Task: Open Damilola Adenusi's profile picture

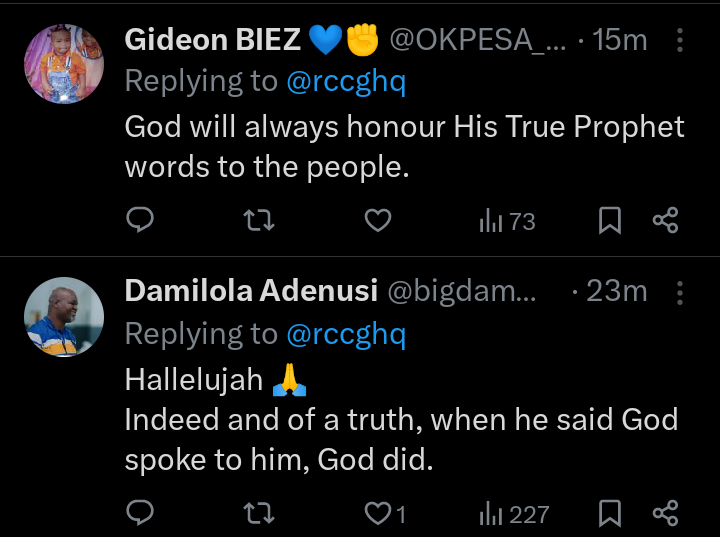Action: [64, 317]
